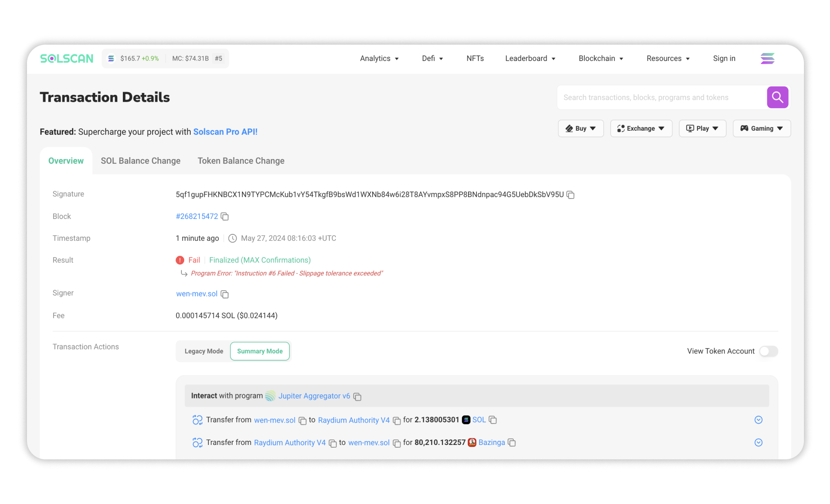830x504 pixels.
Task: Click the Jupiter Aggregator program logo
Action: point(270,396)
